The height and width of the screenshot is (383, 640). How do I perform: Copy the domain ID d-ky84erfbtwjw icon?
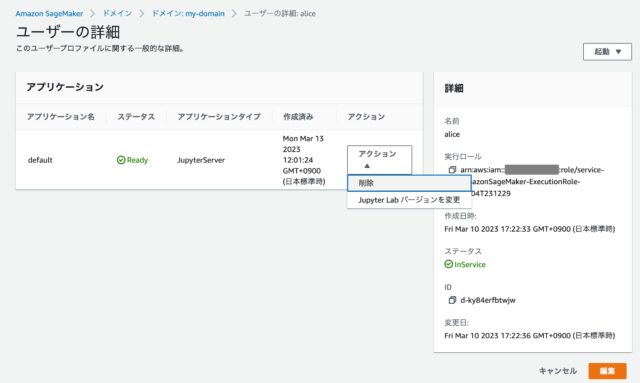click(452, 300)
